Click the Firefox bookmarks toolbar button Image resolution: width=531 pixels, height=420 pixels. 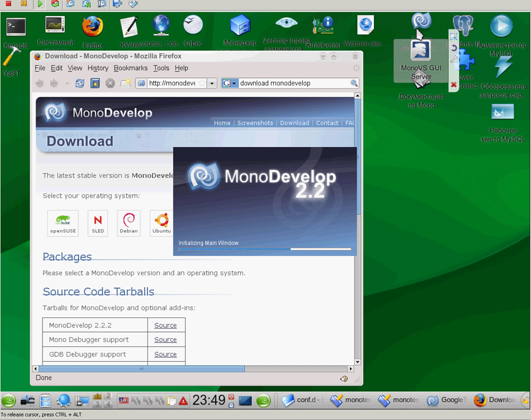tap(95, 83)
